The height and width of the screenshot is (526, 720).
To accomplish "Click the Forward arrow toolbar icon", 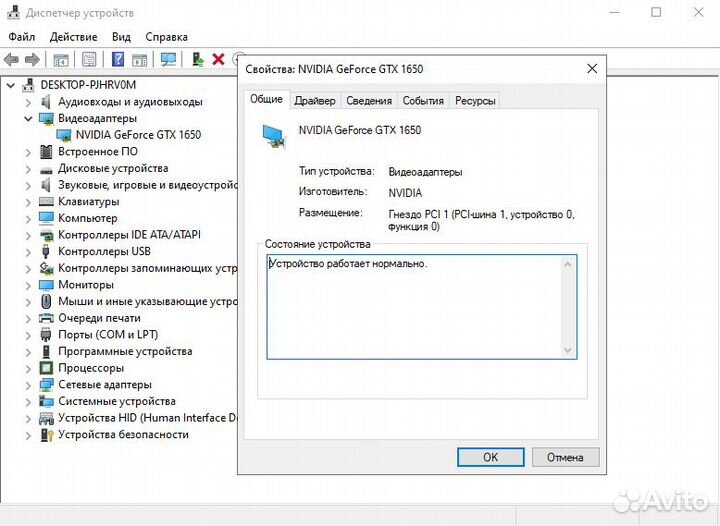I will [32, 59].
